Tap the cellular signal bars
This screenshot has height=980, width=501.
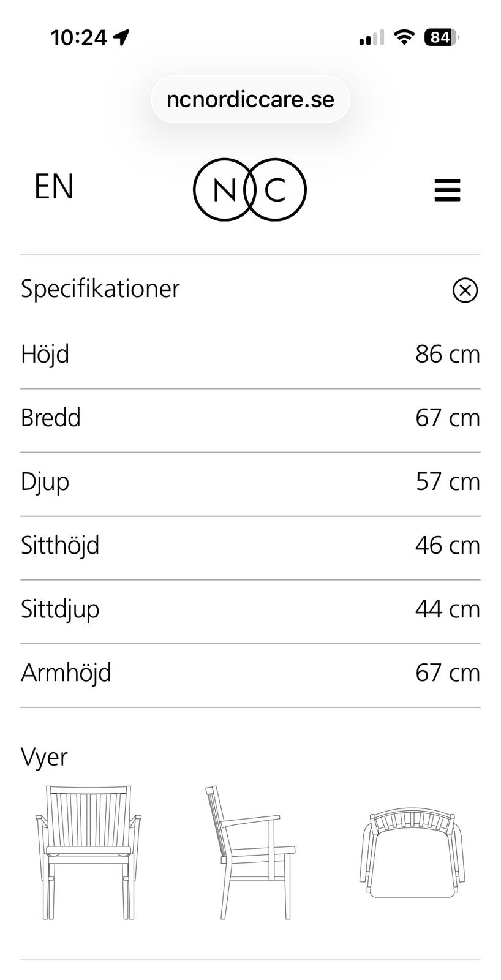point(371,38)
